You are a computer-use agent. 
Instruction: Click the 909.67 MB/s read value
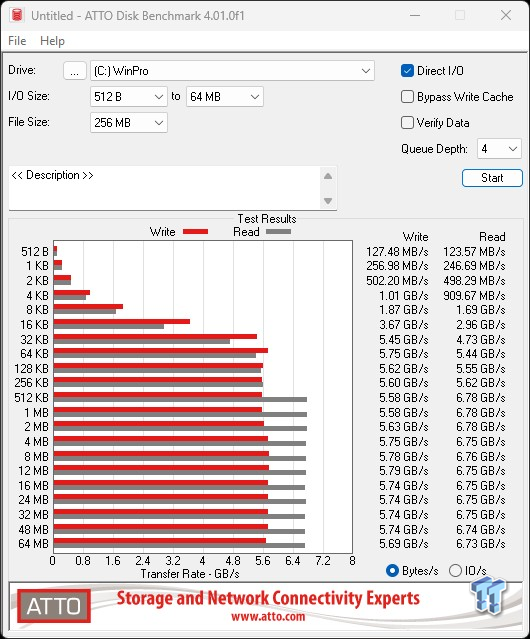click(x=474, y=295)
